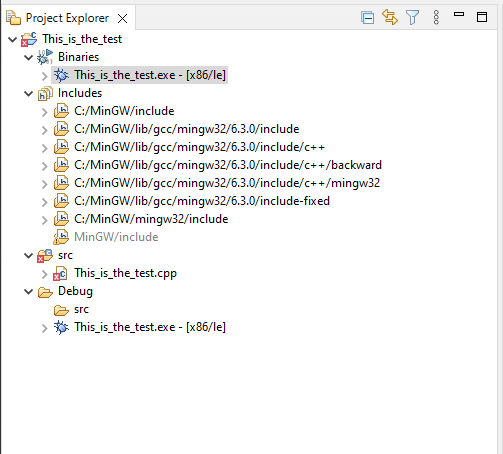This screenshot has height=454, width=503.
Task: Expand C:/MinGW/mingw32/include chevron
Action: [x=45, y=220]
